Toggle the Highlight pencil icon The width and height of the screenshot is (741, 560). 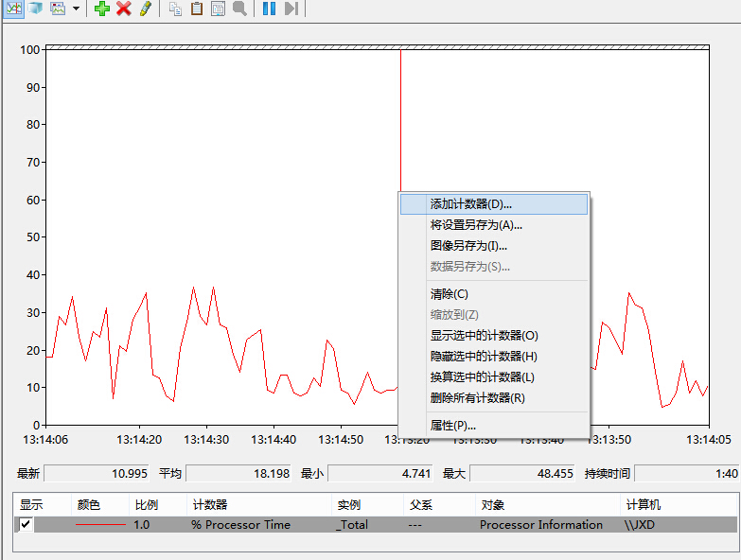point(146,8)
